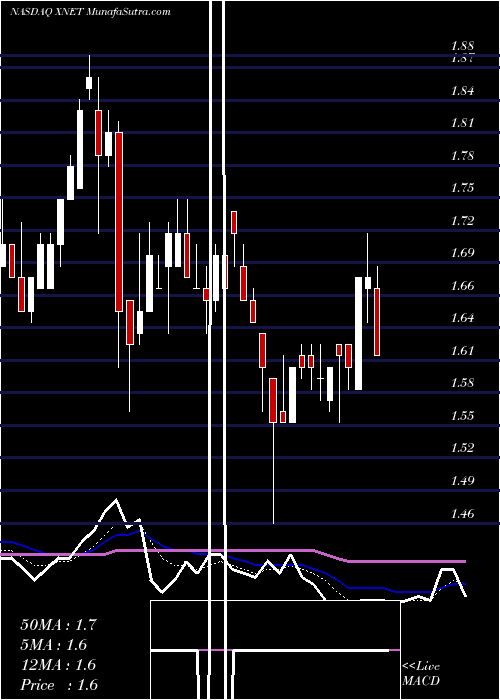Click the last red candlestick on the right
Screen dimensions: 500x700
(377, 322)
